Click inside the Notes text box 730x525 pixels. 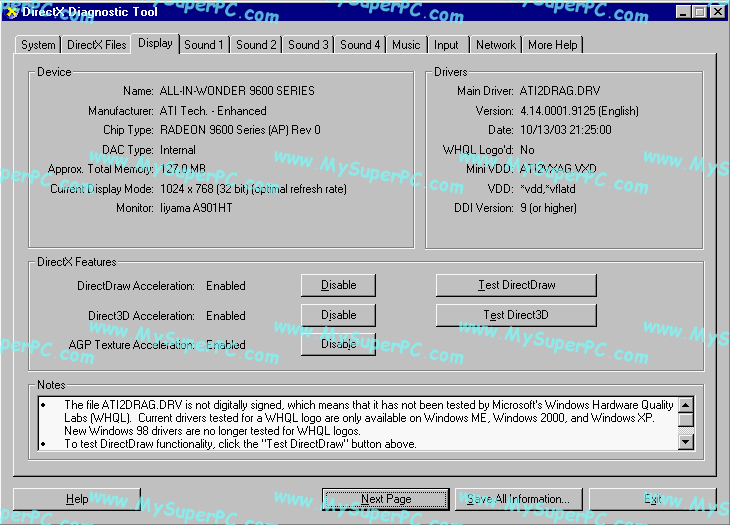click(358, 424)
